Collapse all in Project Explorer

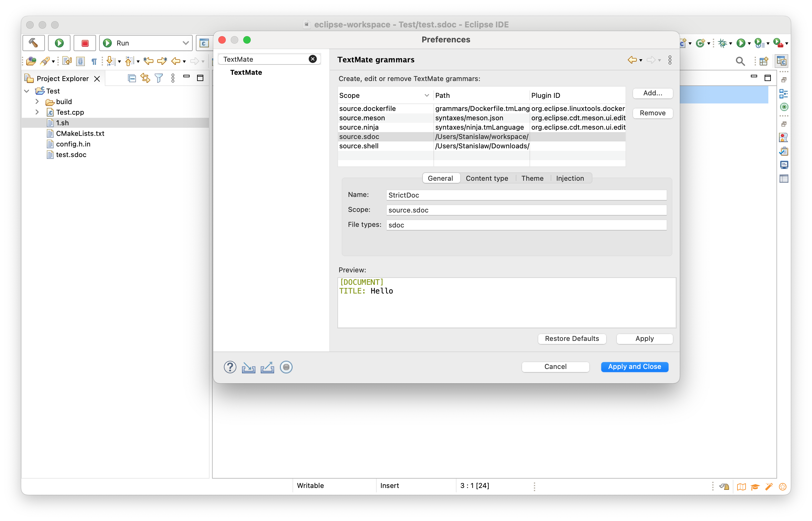132,79
